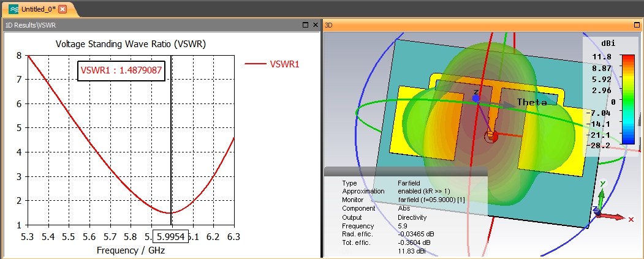Click the farfield (f=05.9000) [1] monitor text

(x=431, y=200)
